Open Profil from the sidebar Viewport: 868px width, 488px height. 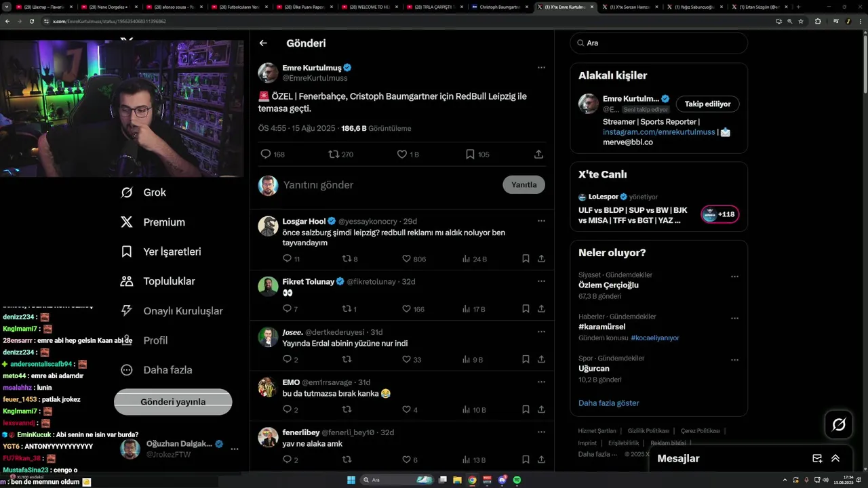tap(144, 340)
